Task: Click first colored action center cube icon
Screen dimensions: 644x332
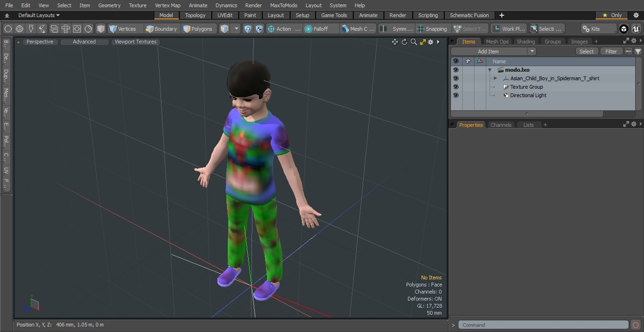Action: (248, 29)
